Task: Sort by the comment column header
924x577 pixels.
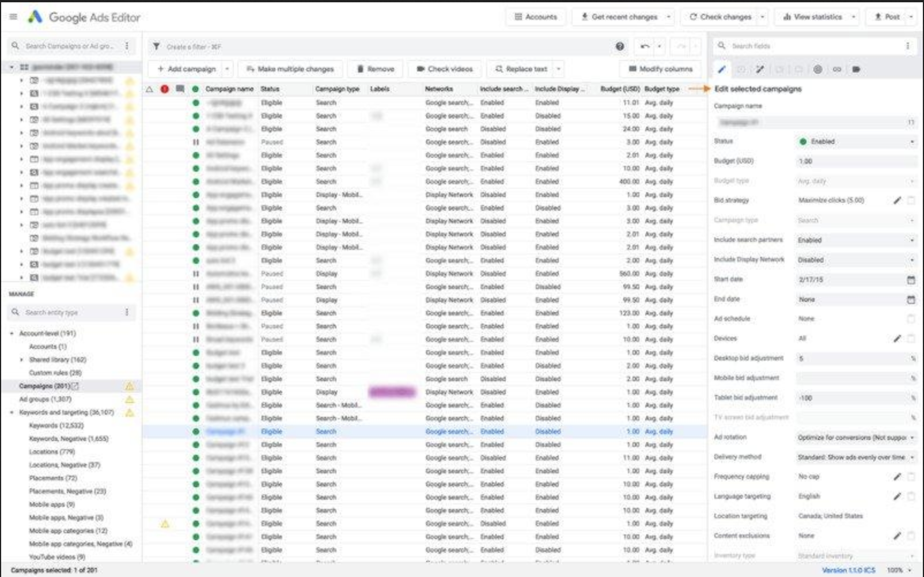Action: pyautogui.click(x=180, y=89)
